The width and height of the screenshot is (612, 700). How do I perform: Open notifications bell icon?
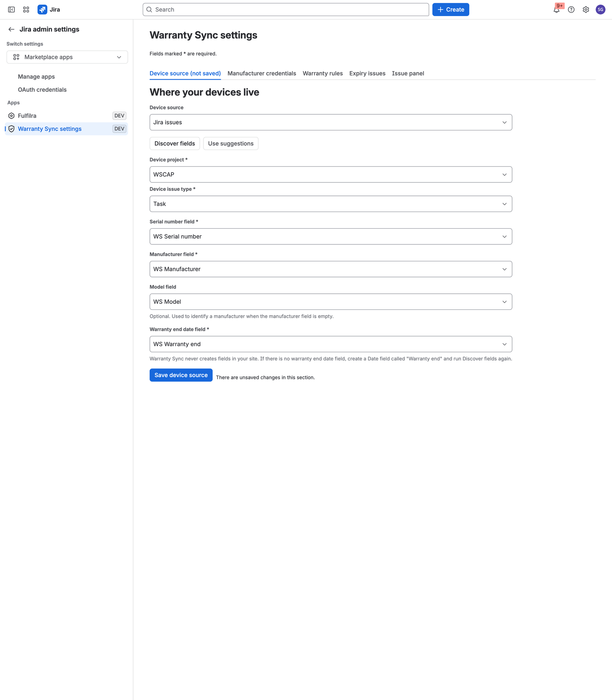pos(557,10)
